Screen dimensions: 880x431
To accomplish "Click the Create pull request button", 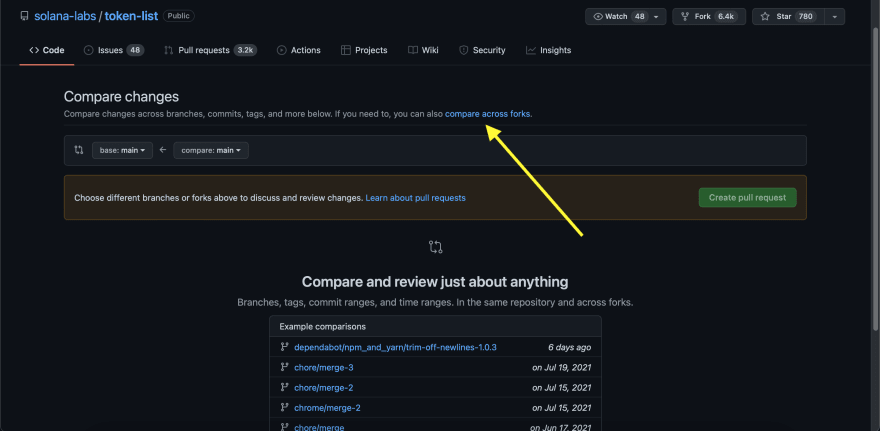I will 747,198.
